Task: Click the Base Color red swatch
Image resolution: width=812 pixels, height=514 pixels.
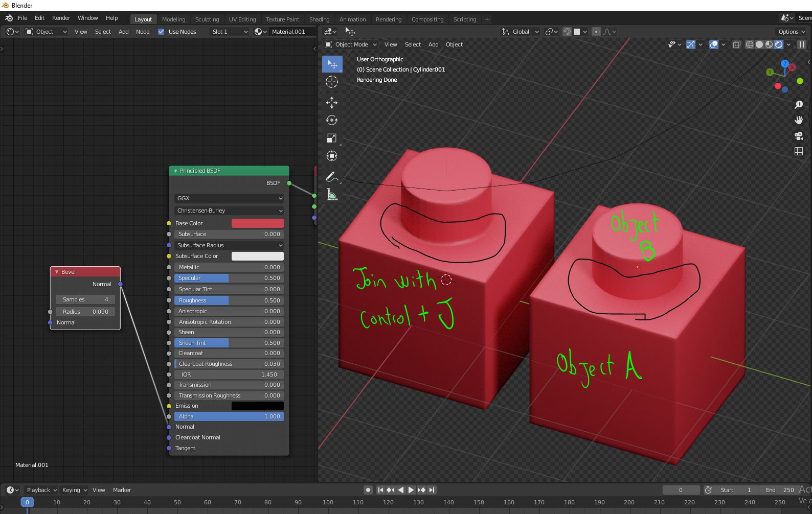Action: click(x=258, y=223)
